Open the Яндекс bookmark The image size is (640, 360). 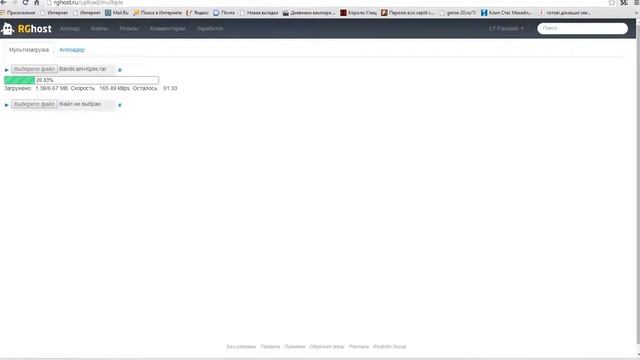[198, 13]
